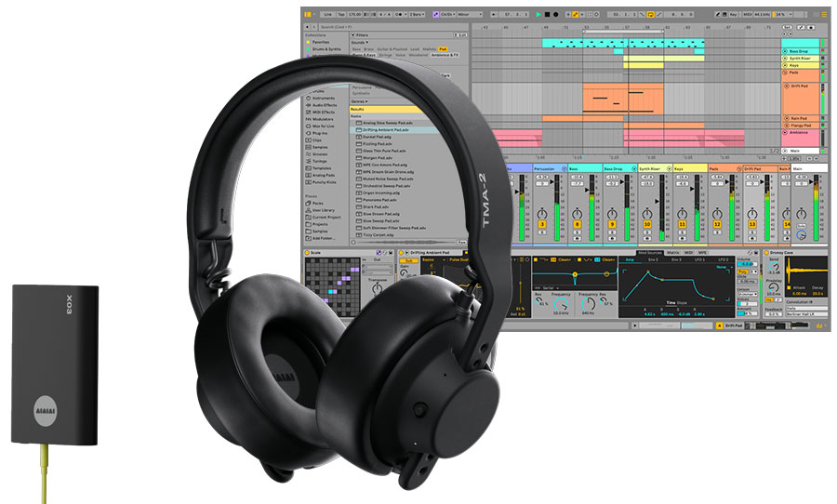Screen dimensions: 837x504
Task: Click the Tap tempo button
Action: click(341, 15)
